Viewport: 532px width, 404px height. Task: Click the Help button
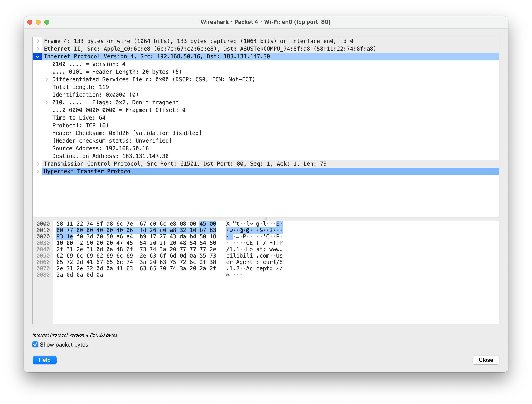[x=45, y=360]
